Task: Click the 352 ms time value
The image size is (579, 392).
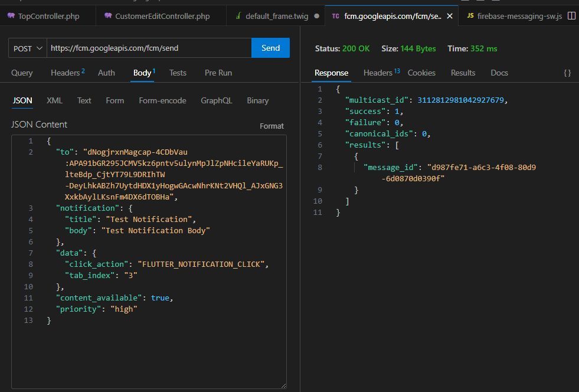Action: click(484, 48)
